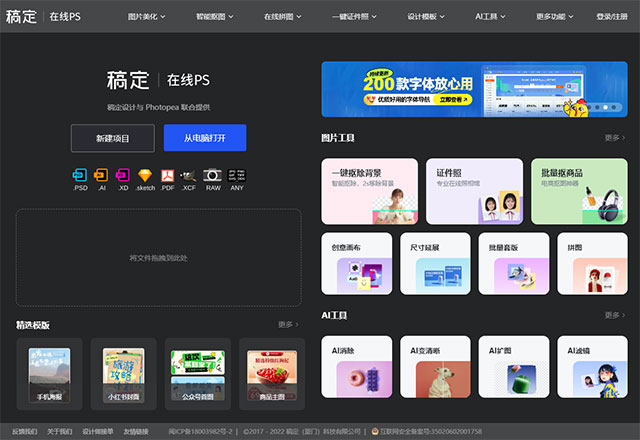Click the AI file format icon

(103, 175)
